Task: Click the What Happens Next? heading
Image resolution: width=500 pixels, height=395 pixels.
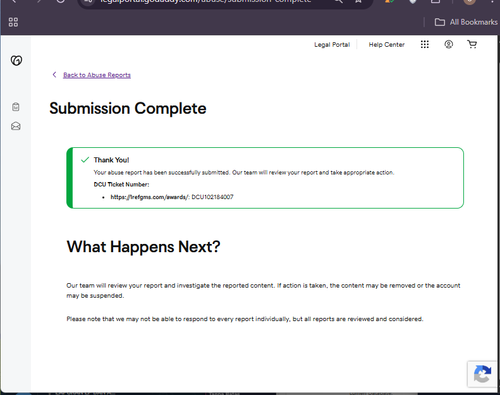Action: 144,247
